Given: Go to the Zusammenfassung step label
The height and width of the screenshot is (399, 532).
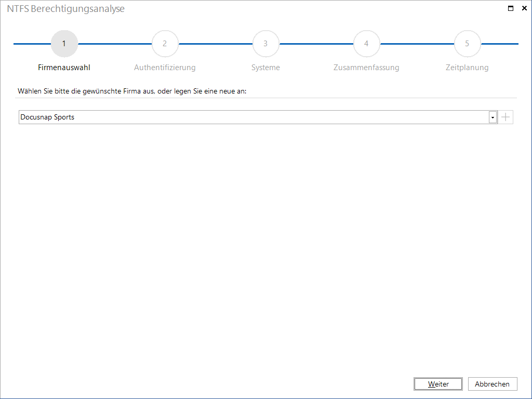Looking at the screenshot, I should click(x=366, y=68).
